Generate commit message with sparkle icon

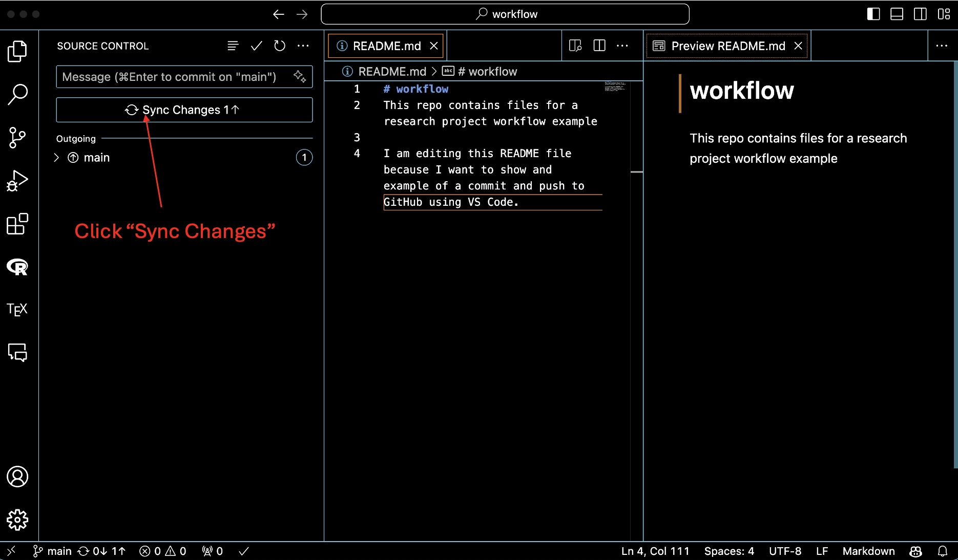point(300,77)
